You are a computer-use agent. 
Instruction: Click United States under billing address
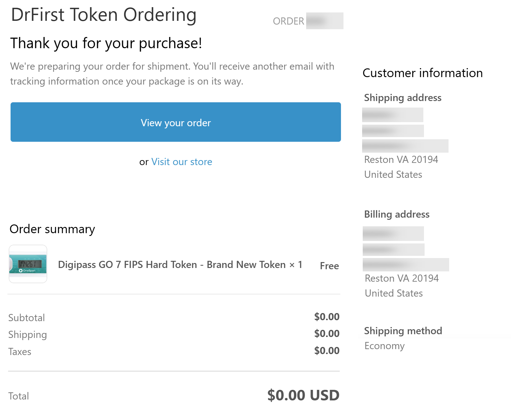[x=394, y=293]
